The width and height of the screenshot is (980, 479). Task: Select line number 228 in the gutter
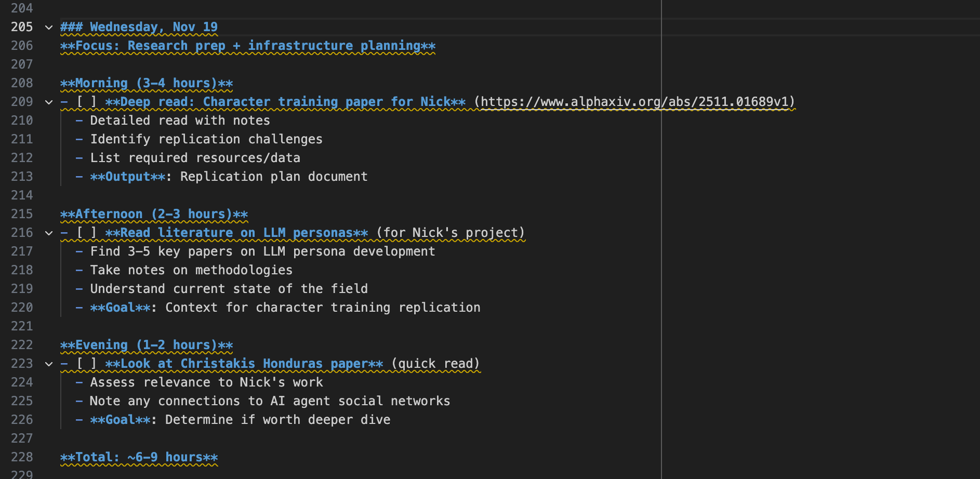coord(22,457)
